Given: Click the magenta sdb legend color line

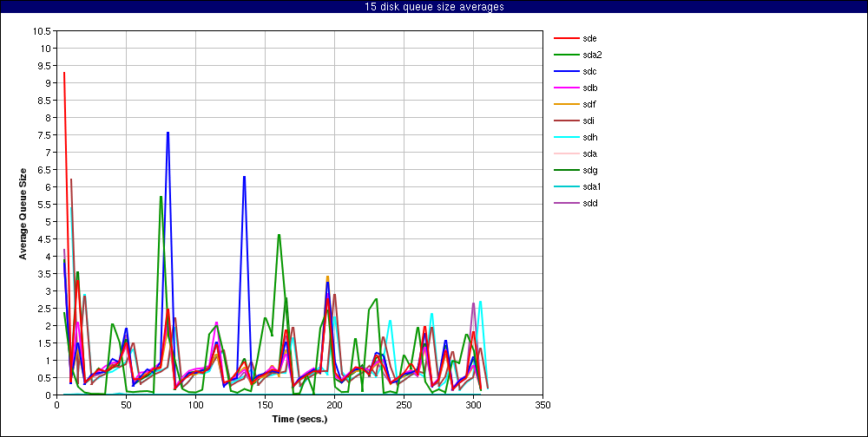Looking at the screenshot, I should (566, 88).
